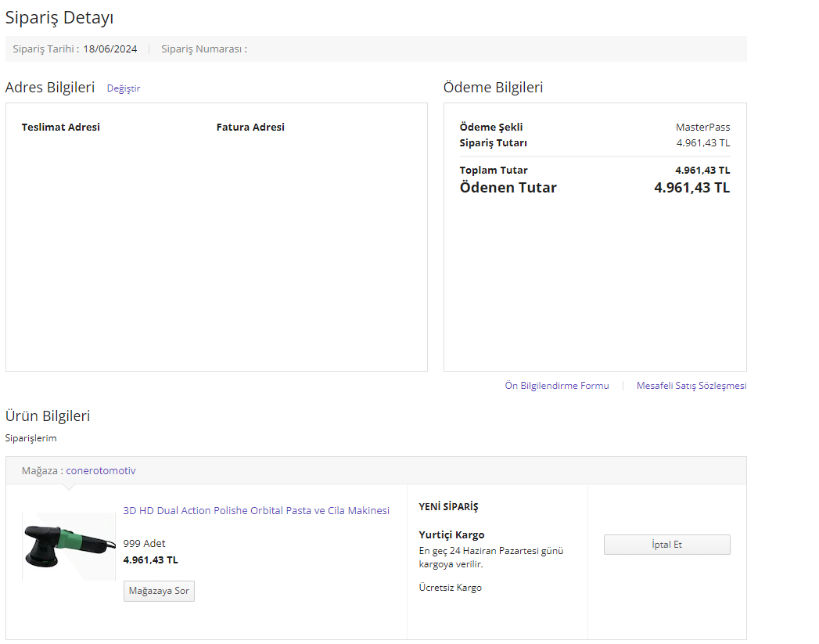
Task: Click the Ücretsiz Kargo text
Action: tap(451, 588)
